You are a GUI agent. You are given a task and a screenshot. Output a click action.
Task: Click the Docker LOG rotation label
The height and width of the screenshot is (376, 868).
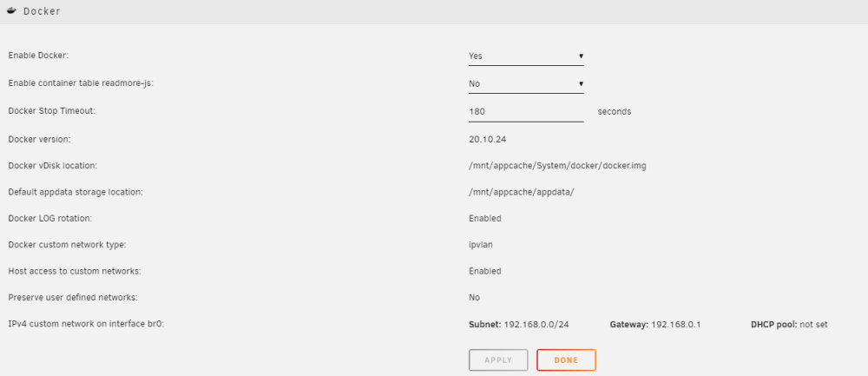(49, 218)
